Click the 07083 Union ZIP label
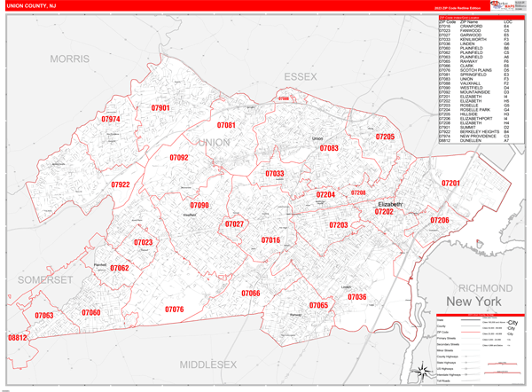The image size is (532, 392). click(329, 148)
